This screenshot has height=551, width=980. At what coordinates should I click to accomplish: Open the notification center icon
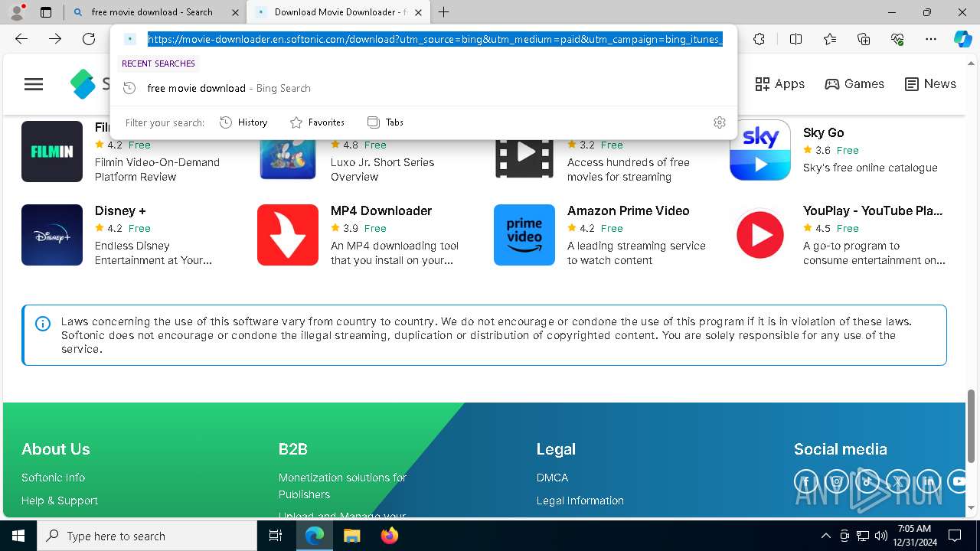pyautogui.click(x=955, y=536)
